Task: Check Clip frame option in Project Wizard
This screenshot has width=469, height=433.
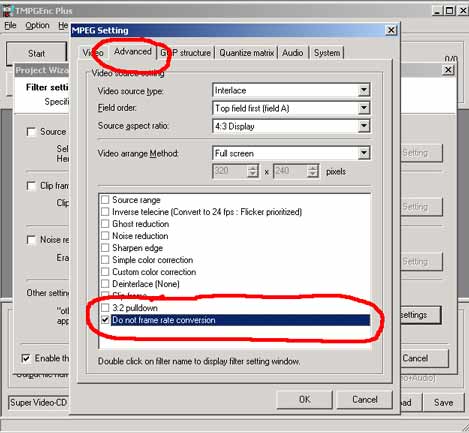Action: point(31,186)
